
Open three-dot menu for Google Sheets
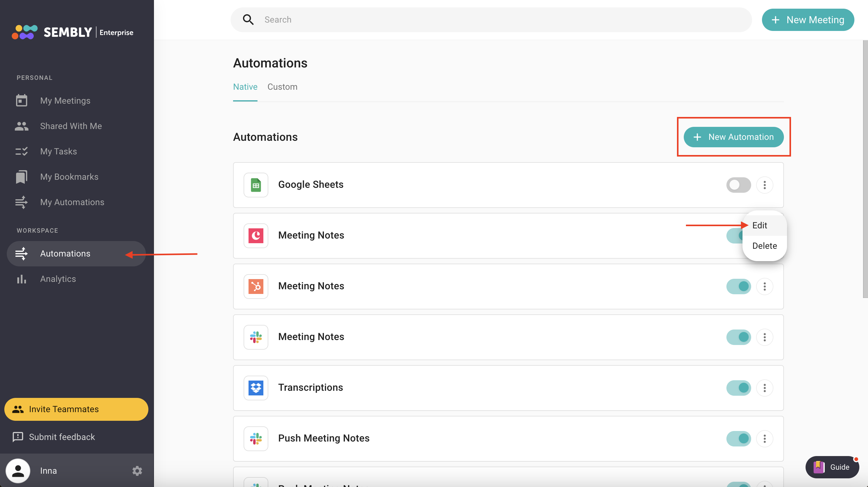coord(764,185)
